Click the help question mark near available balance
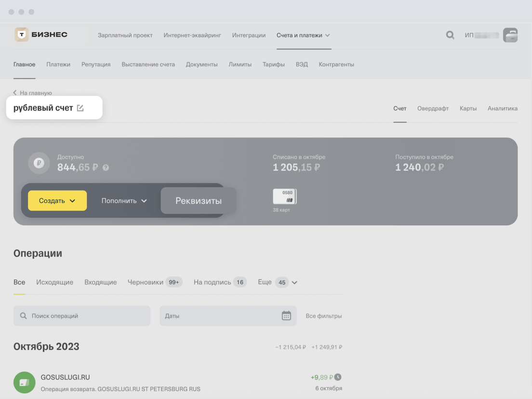This screenshot has width=532, height=399. pos(106,167)
